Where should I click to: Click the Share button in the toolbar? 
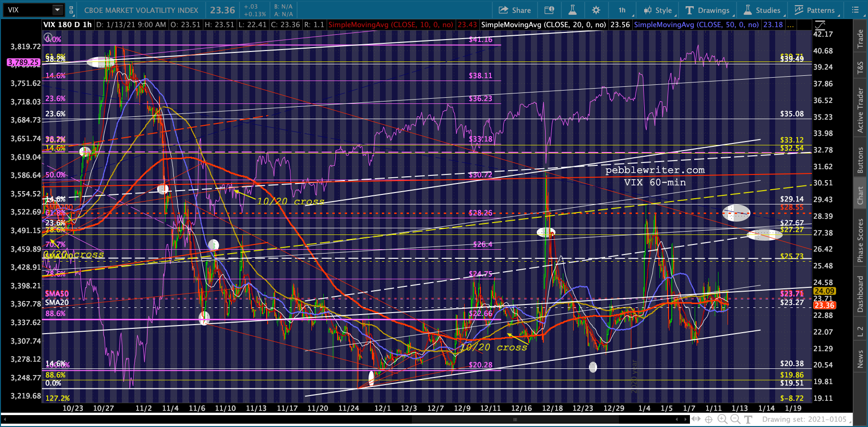point(515,10)
